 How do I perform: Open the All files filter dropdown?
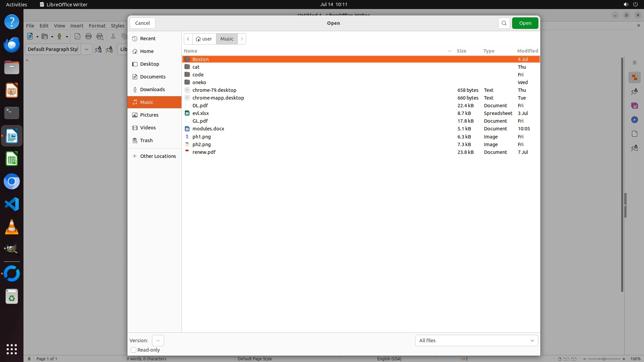pyautogui.click(x=476, y=341)
